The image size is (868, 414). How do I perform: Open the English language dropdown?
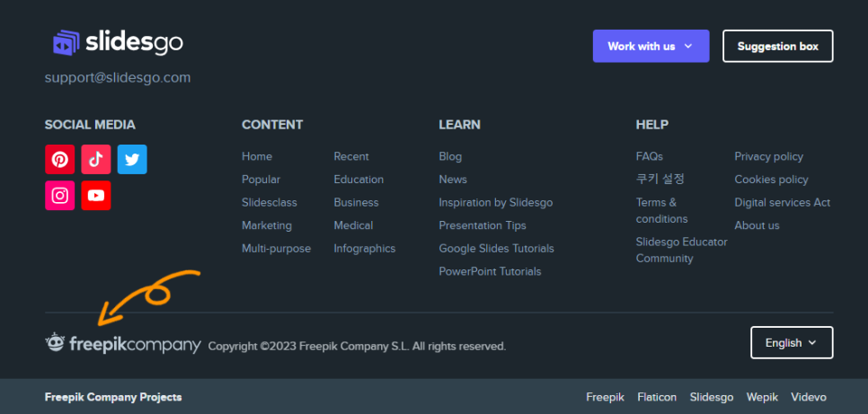792,342
